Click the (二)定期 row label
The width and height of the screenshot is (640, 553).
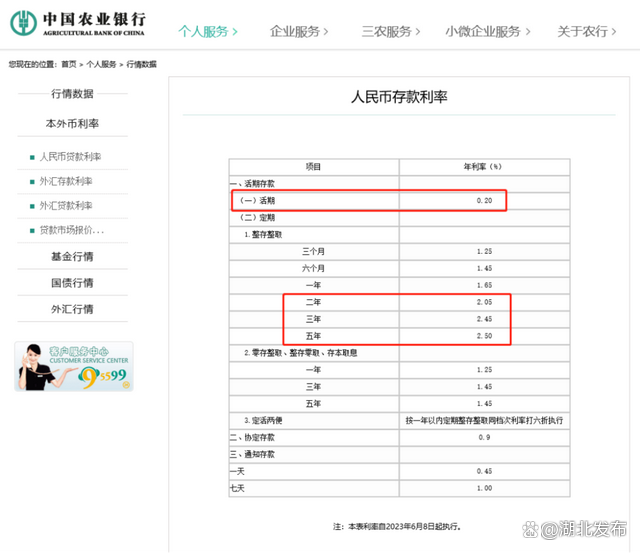point(258,218)
